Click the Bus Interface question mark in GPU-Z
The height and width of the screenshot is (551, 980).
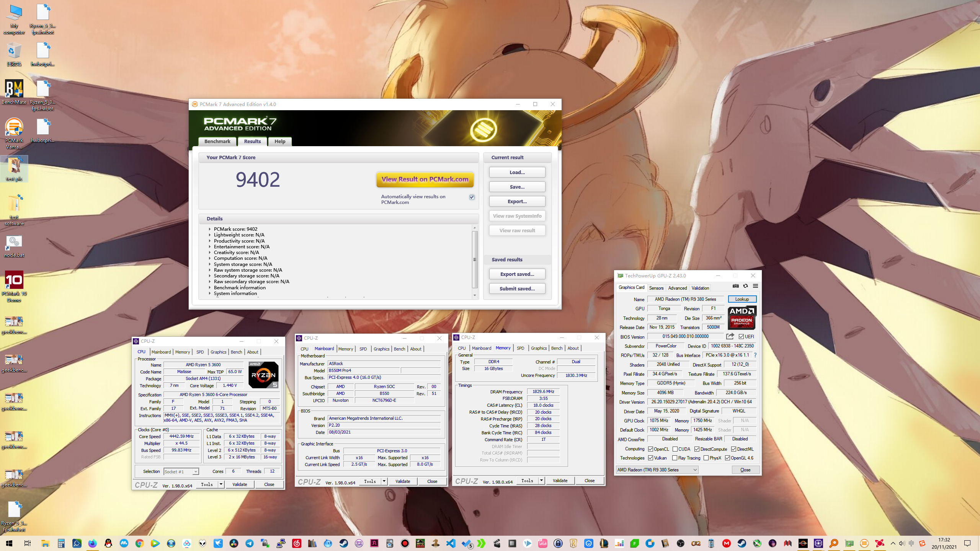[x=755, y=355]
